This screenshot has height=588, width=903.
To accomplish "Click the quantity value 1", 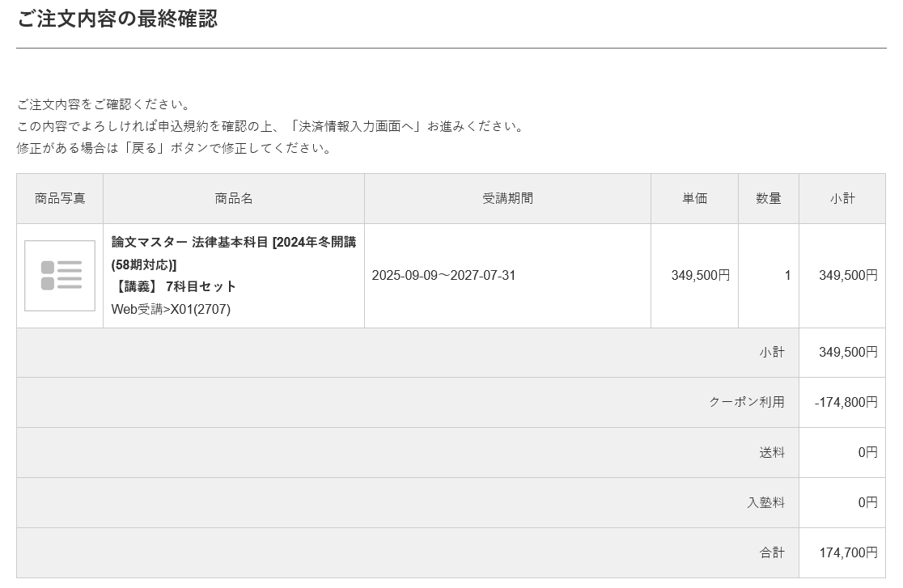I will pyautogui.click(x=787, y=276).
